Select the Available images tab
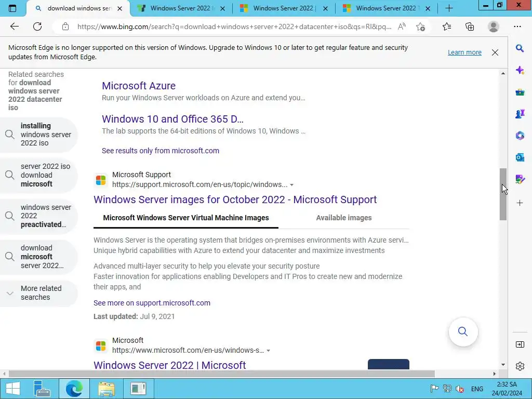 [x=344, y=218]
